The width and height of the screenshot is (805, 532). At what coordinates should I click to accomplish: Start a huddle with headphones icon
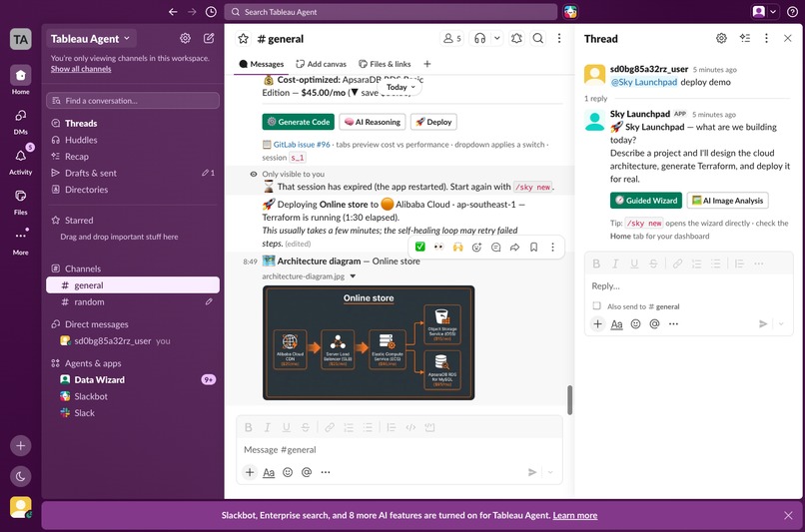tap(480, 39)
